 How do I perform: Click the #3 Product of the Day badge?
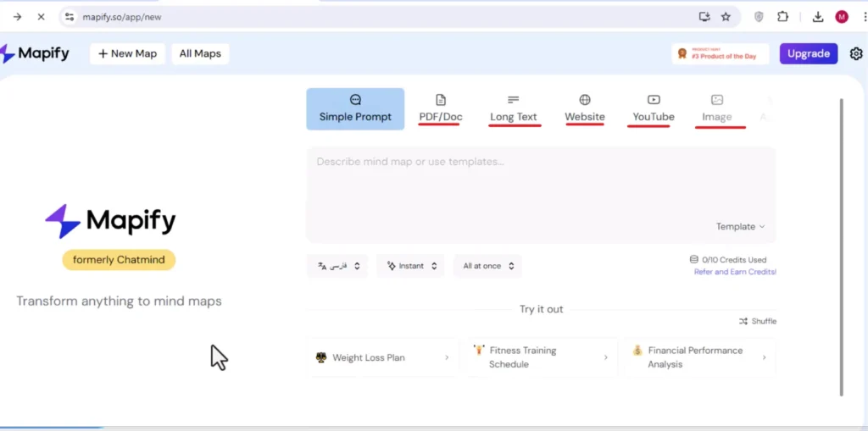(x=721, y=53)
